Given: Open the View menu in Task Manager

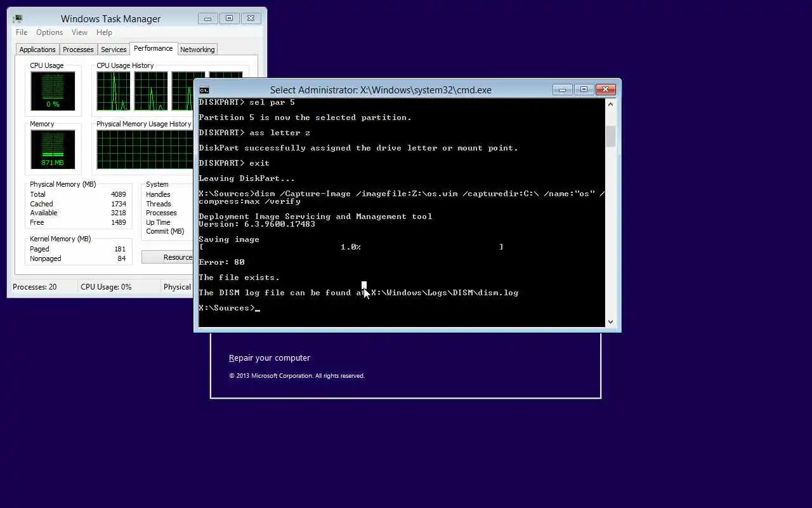Looking at the screenshot, I should [79, 32].
